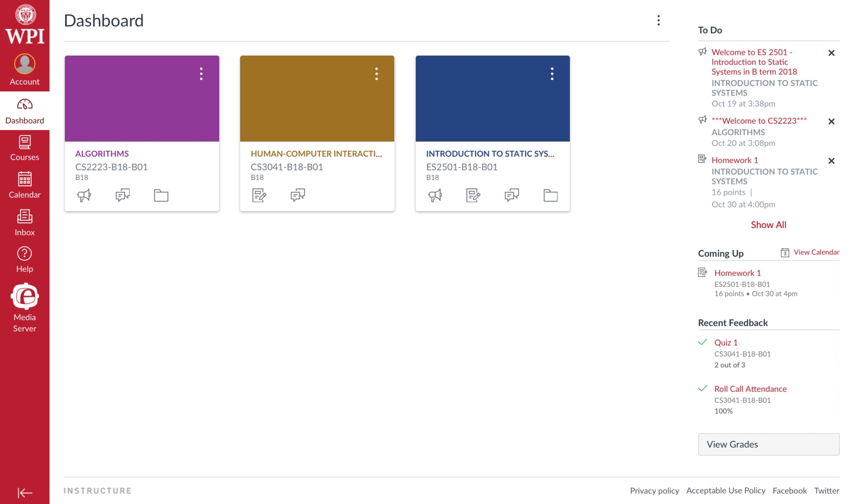Click the assignment icon beside Coming Up Homework 1
The width and height of the screenshot is (860, 504).
point(702,272)
